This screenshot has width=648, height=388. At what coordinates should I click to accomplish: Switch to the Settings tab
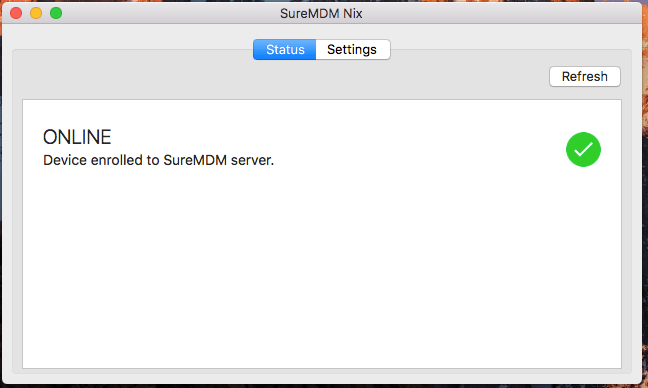click(x=353, y=50)
